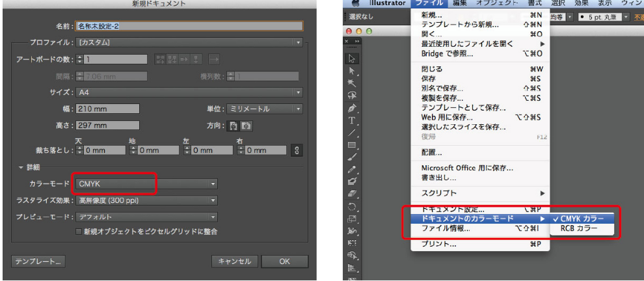This screenshot has width=644, height=281.
Task: Open the カラーモード CMYK dropdown
Action: coord(146,184)
